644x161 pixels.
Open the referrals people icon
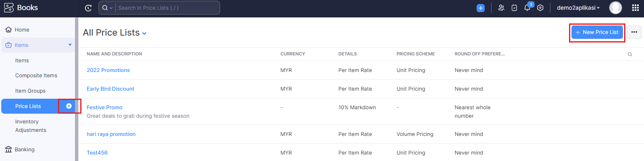tap(501, 8)
